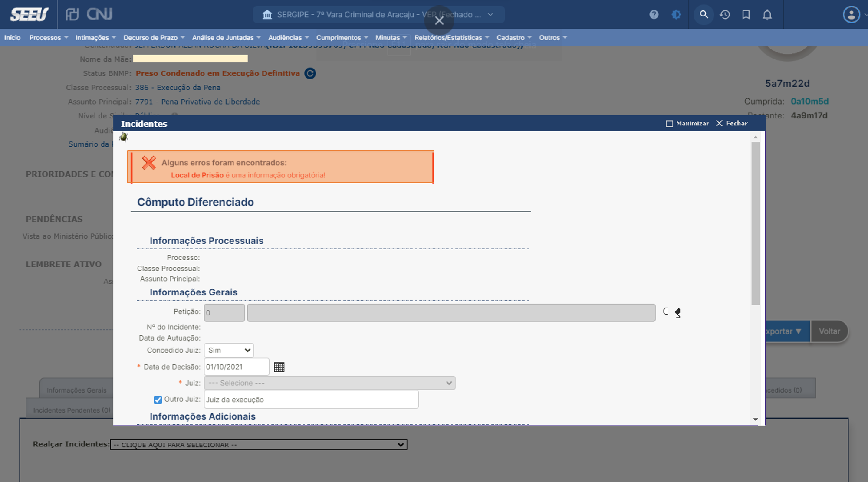The height and width of the screenshot is (482, 868).
Task: Open the user profile avatar
Action: pos(851,15)
